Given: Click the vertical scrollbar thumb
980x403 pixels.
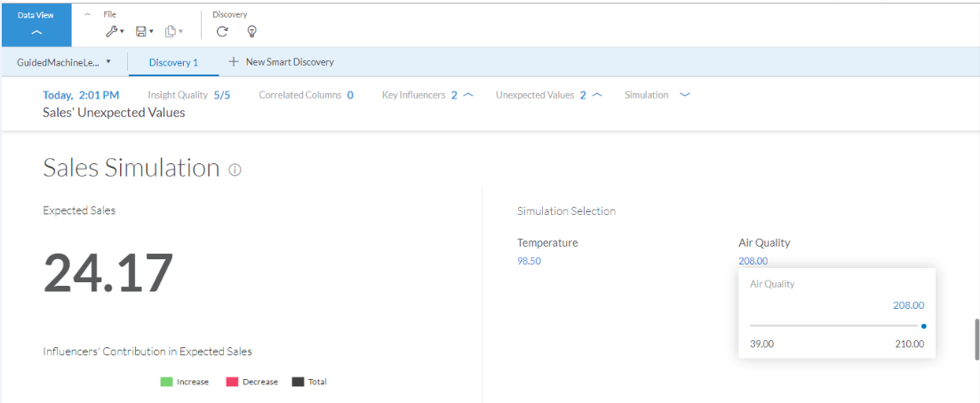Looking at the screenshot, I should click(x=975, y=339).
